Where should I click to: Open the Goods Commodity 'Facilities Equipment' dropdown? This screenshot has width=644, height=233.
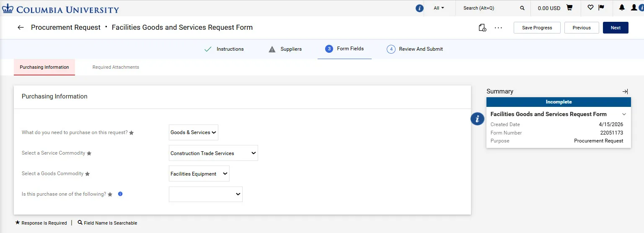[x=199, y=173]
